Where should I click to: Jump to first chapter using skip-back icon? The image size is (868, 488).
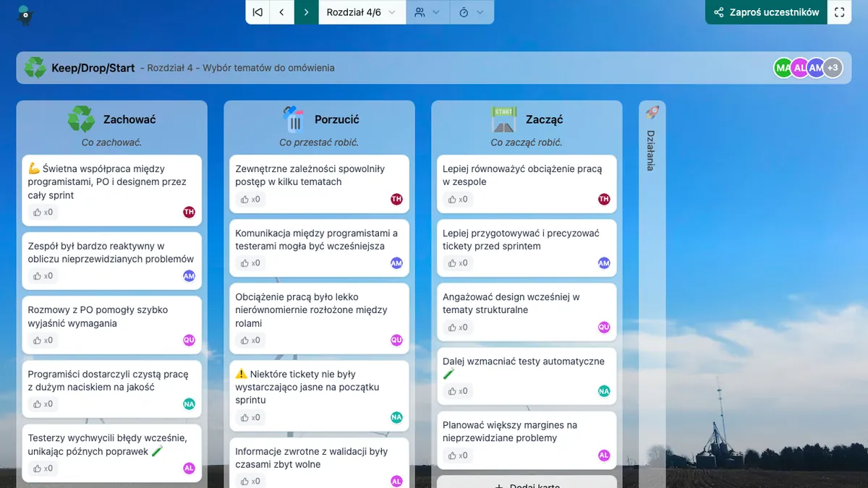click(258, 12)
